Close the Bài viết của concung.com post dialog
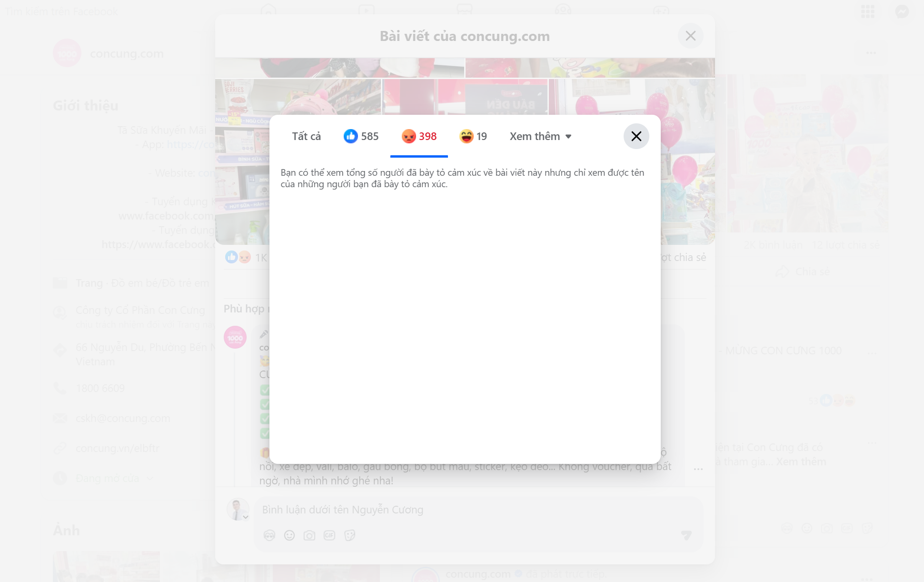The image size is (924, 582). click(x=690, y=36)
